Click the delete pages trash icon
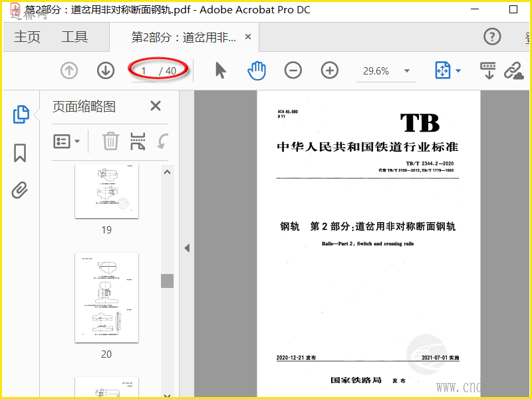Viewport: 532px width, 399px height. 110,141
